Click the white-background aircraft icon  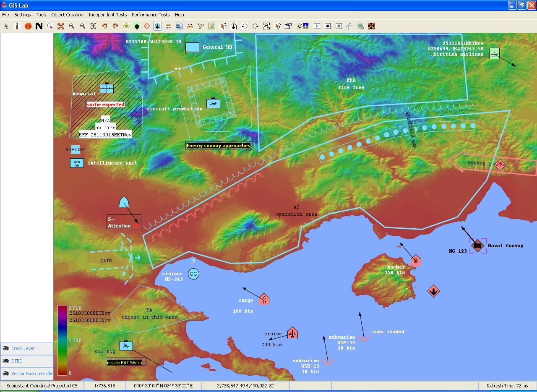coord(234,26)
